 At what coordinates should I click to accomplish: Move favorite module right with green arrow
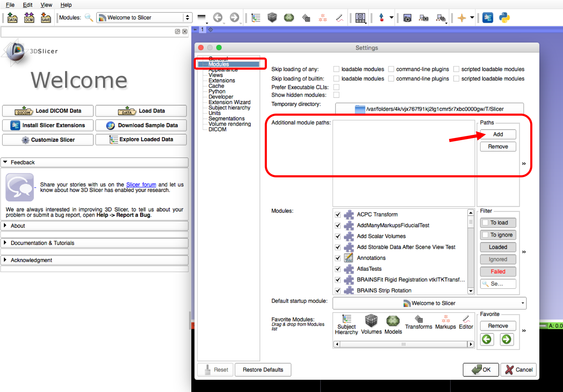(x=507, y=339)
